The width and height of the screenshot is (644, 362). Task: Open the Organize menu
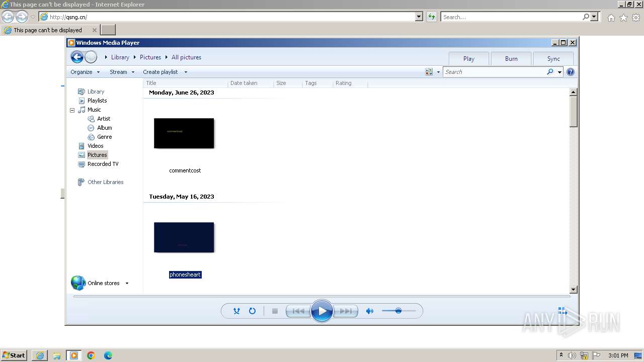[85, 72]
